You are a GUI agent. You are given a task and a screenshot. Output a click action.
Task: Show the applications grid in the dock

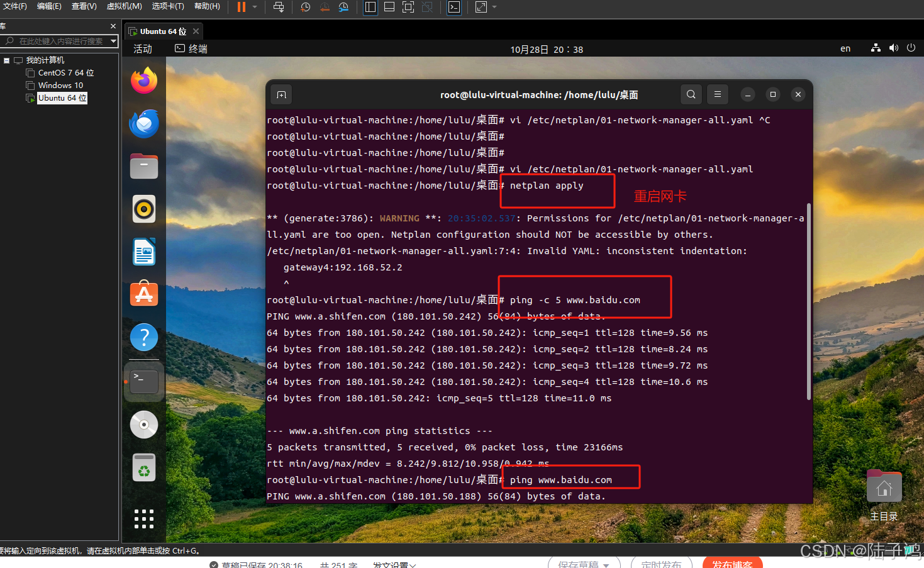coord(143,518)
